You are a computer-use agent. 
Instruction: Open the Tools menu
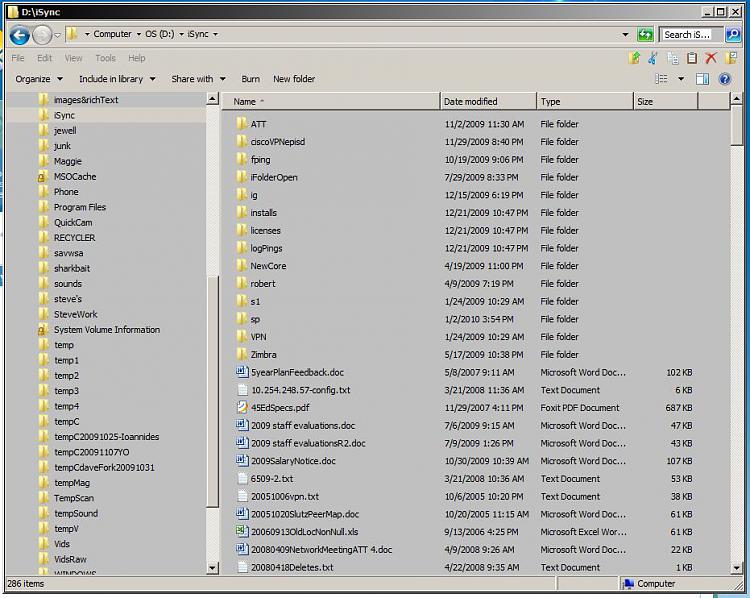(x=105, y=58)
